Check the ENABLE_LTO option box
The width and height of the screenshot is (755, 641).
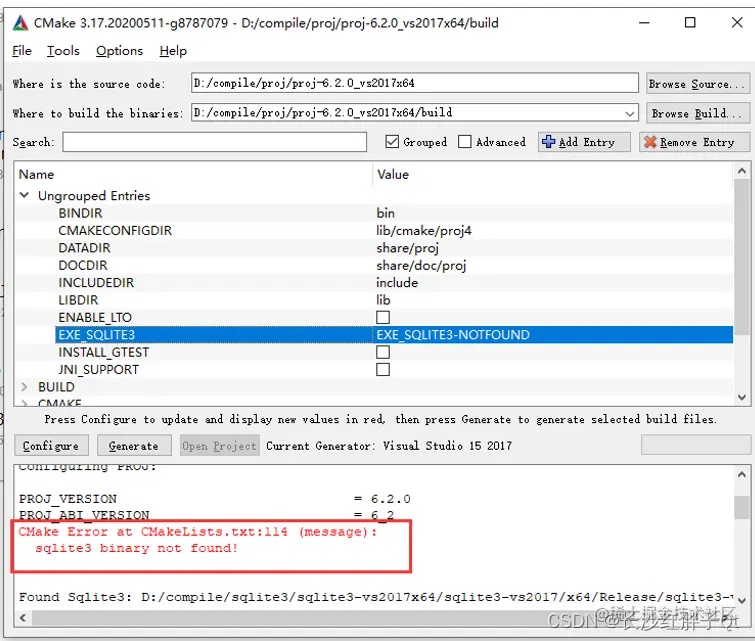point(383,317)
